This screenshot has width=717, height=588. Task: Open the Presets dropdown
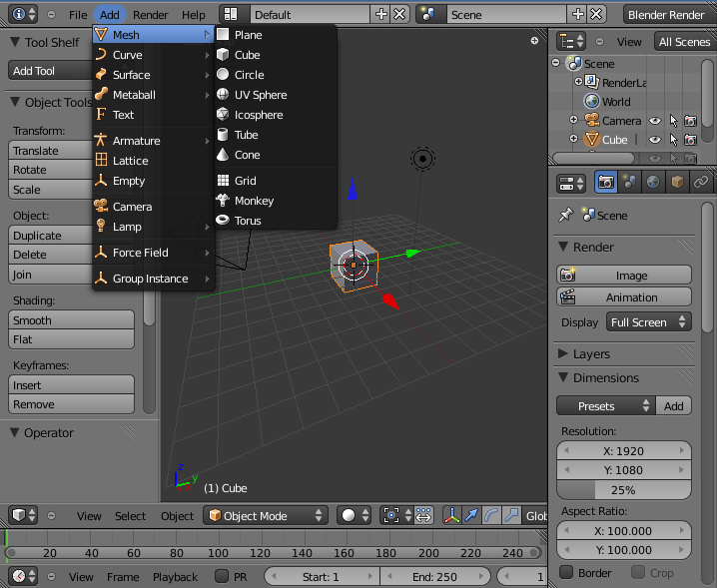coord(606,406)
